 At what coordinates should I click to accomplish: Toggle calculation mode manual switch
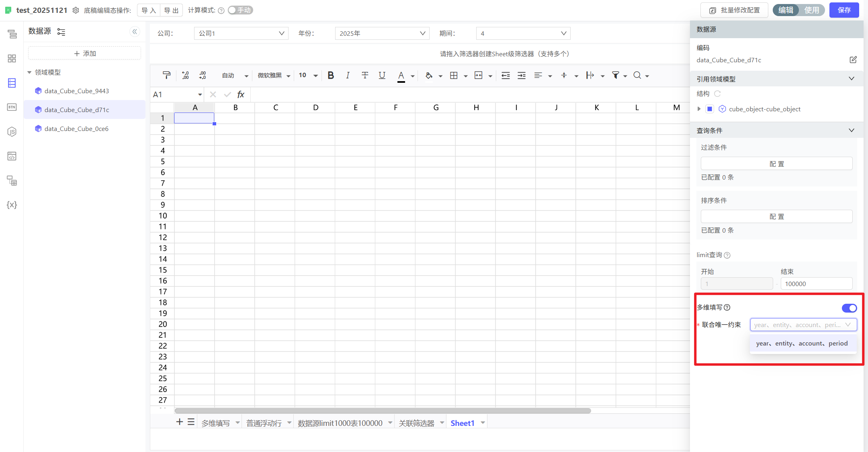coord(240,10)
